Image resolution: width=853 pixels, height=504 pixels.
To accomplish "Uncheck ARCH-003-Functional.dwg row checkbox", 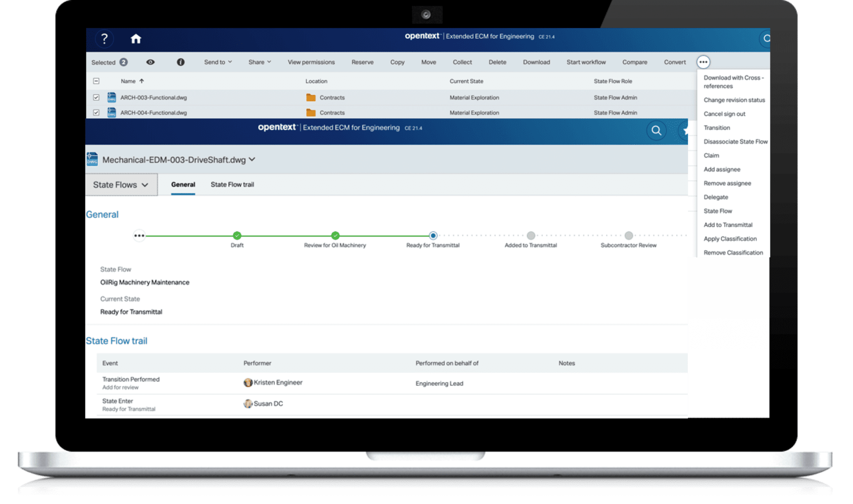I will 95,97.
